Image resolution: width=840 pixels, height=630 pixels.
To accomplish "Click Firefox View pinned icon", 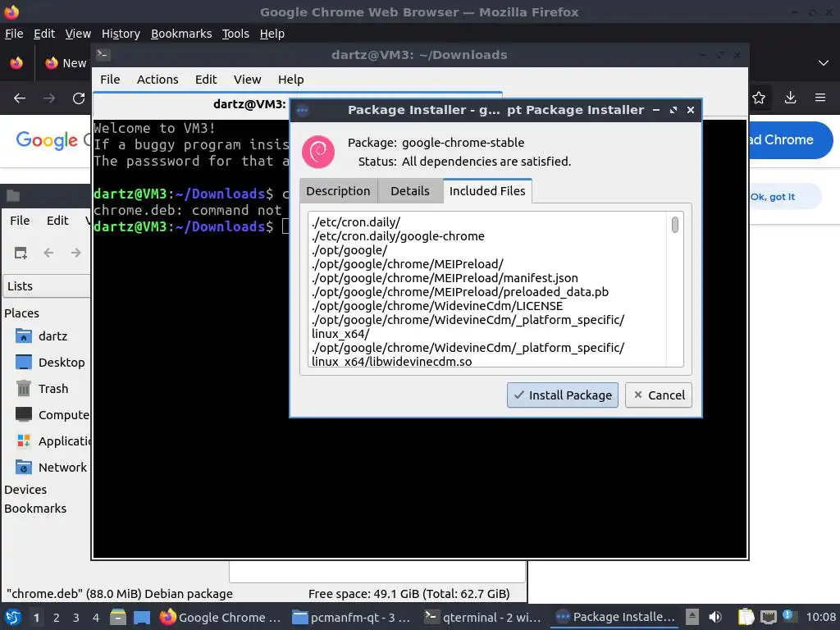I will pyautogui.click(x=16, y=62).
